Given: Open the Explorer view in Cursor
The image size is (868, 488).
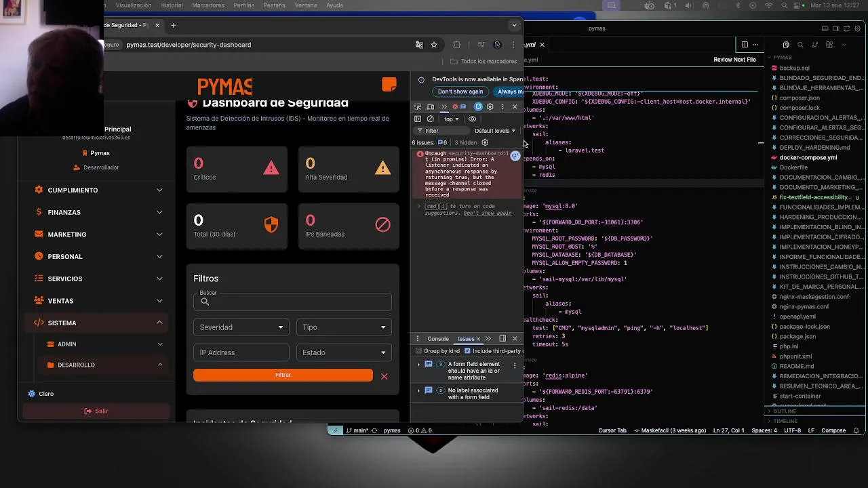Looking at the screenshot, I should click(x=786, y=45).
